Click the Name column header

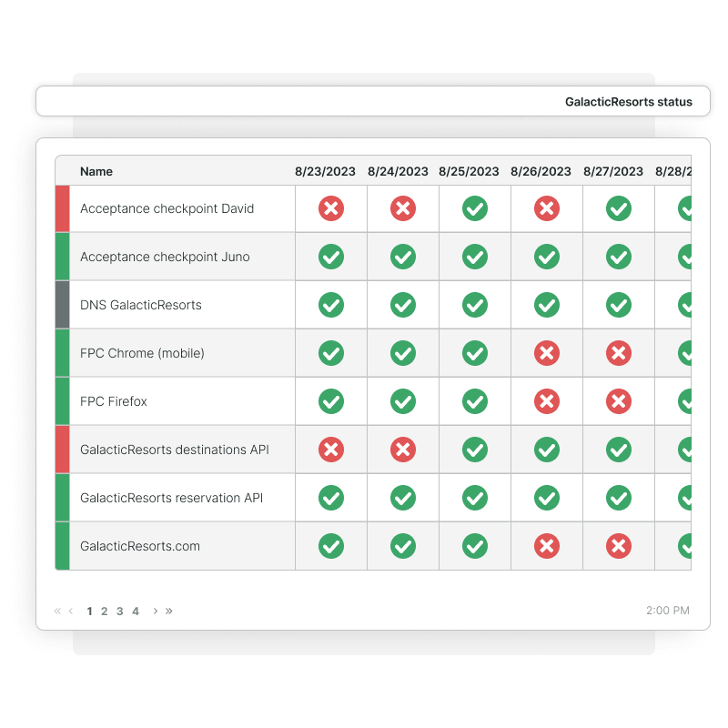coord(96,171)
